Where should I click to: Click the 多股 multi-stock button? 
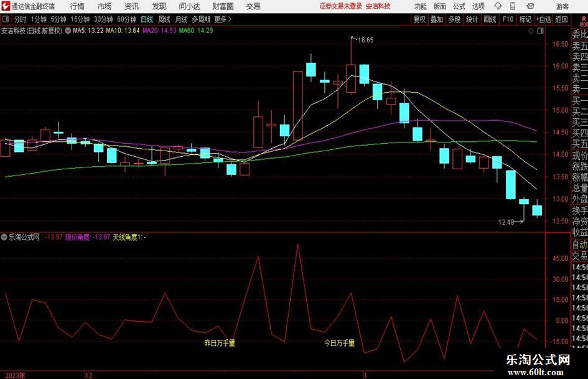[454, 19]
